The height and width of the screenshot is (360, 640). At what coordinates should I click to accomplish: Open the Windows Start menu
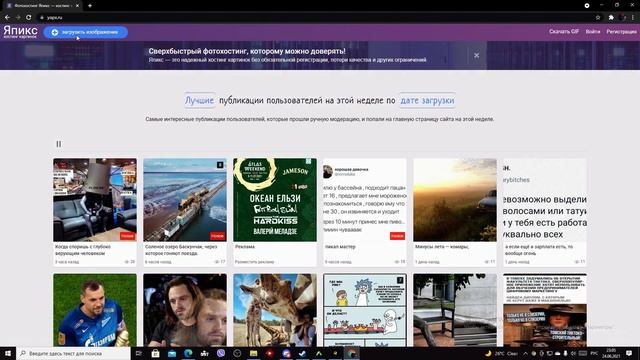tap(8, 353)
